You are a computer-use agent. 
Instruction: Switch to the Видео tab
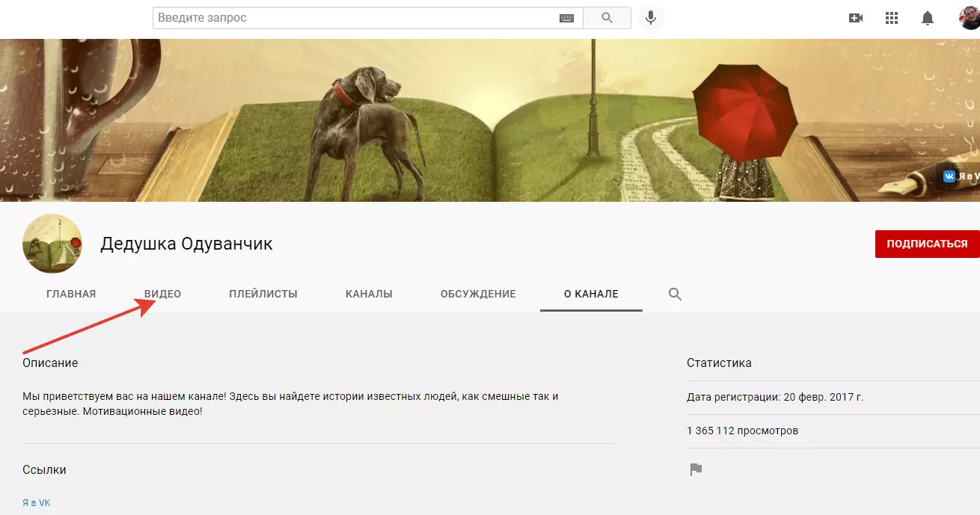[162, 294]
